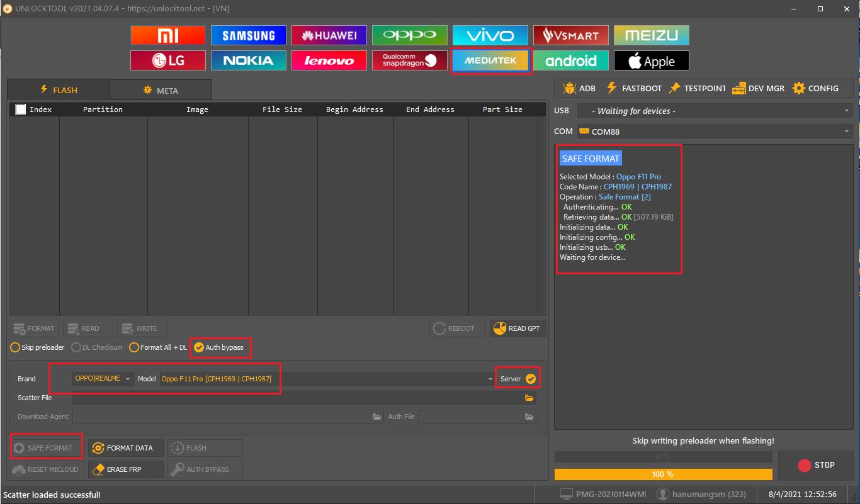This screenshot has height=504, width=860.
Task: Open the Model dropdown Oppo F11 Pro
Action: tap(328, 379)
